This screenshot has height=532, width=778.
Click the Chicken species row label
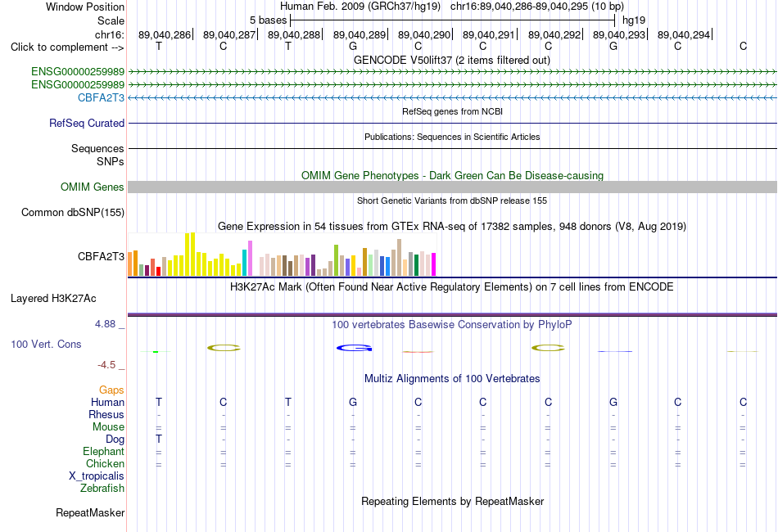coord(105,463)
